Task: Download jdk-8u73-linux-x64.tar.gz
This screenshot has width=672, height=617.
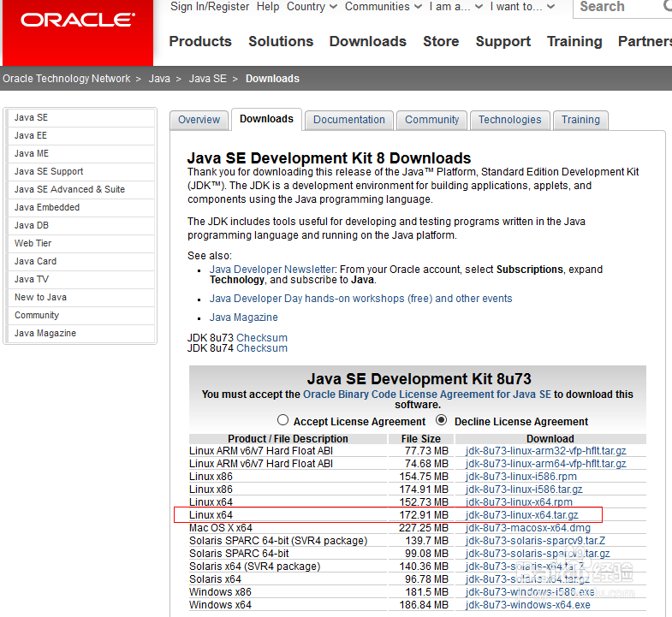Action: [521, 515]
